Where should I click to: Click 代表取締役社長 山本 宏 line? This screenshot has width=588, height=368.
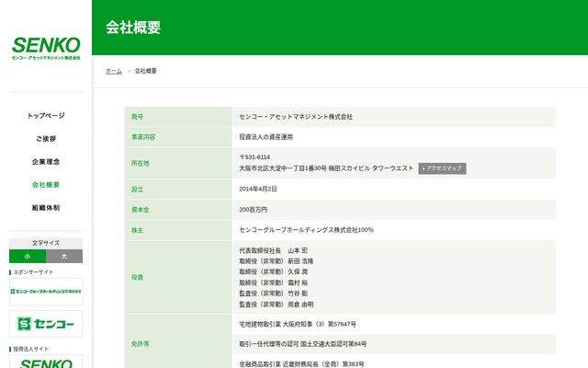274,250
